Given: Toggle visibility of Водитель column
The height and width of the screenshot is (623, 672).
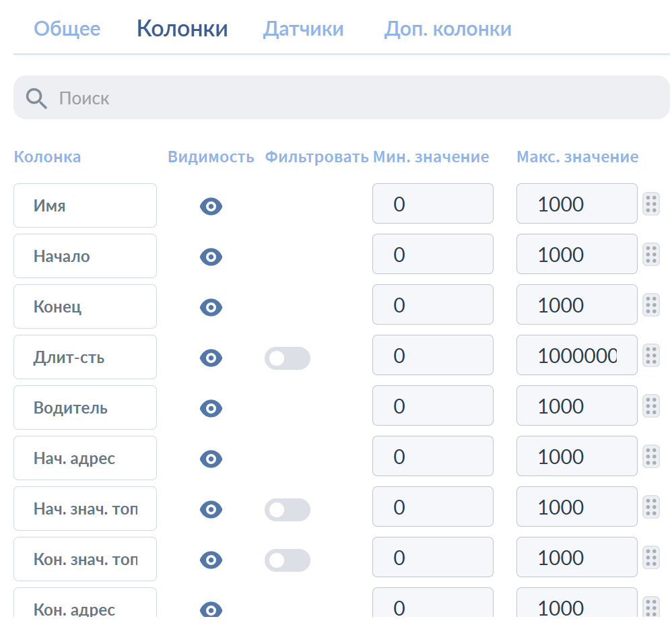Looking at the screenshot, I should click(x=211, y=408).
